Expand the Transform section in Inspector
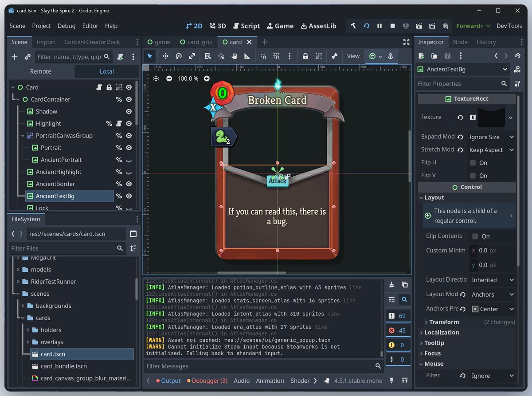 pos(444,322)
